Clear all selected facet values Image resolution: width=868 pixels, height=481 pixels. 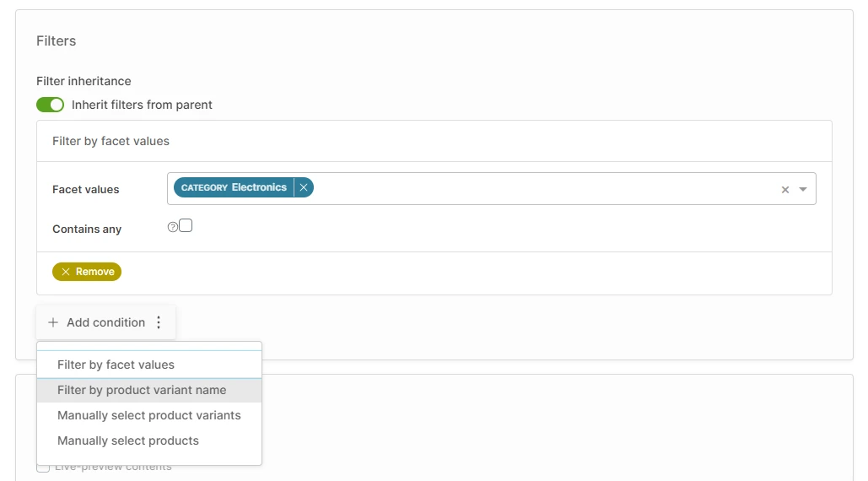785,190
